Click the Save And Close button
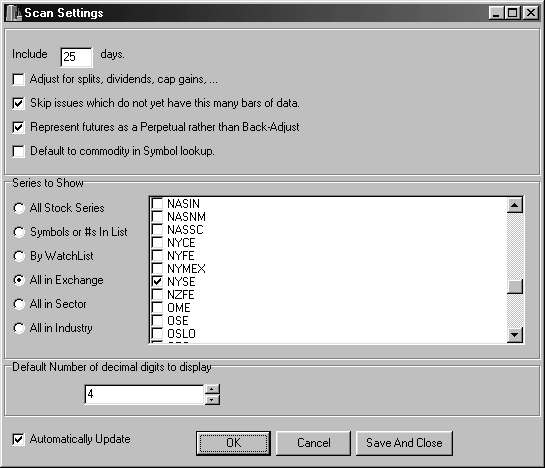Image resolution: width=545 pixels, height=468 pixels. [x=404, y=443]
